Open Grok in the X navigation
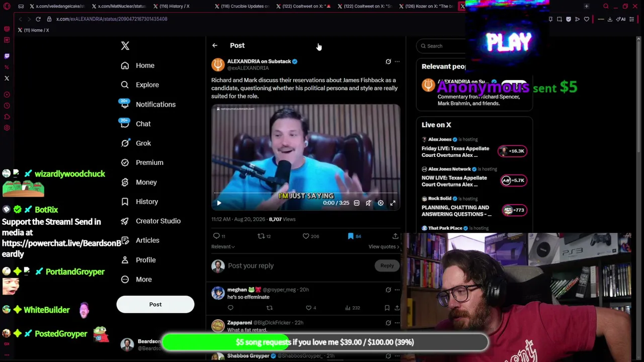The image size is (644, 362). [136, 143]
